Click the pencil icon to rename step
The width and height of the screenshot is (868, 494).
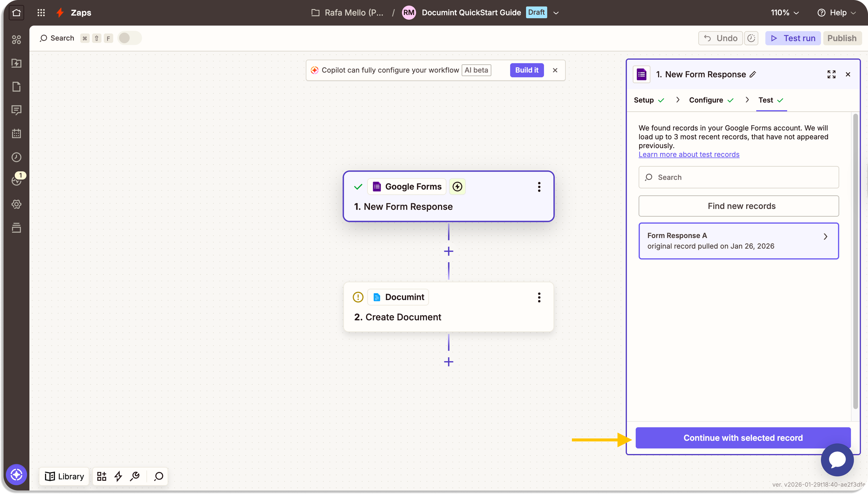pyautogui.click(x=753, y=74)
